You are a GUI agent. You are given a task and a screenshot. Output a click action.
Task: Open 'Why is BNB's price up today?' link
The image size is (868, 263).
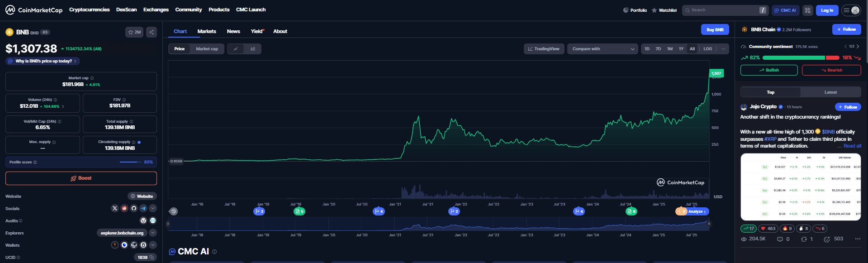point(43,61)
